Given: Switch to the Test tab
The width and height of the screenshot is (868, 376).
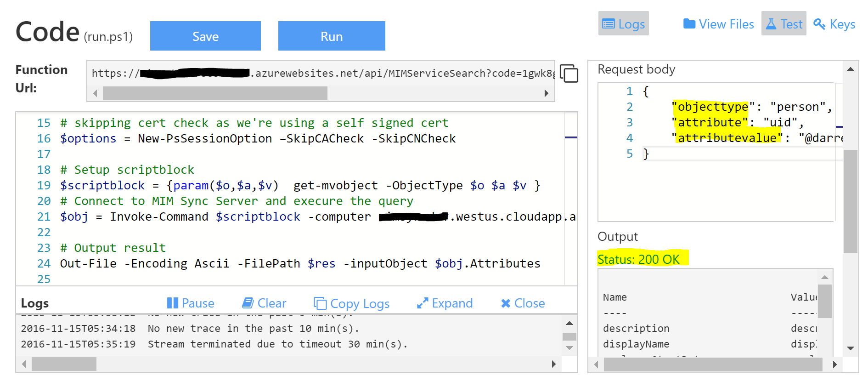Looking at the screenshot, I should (783, 24).
